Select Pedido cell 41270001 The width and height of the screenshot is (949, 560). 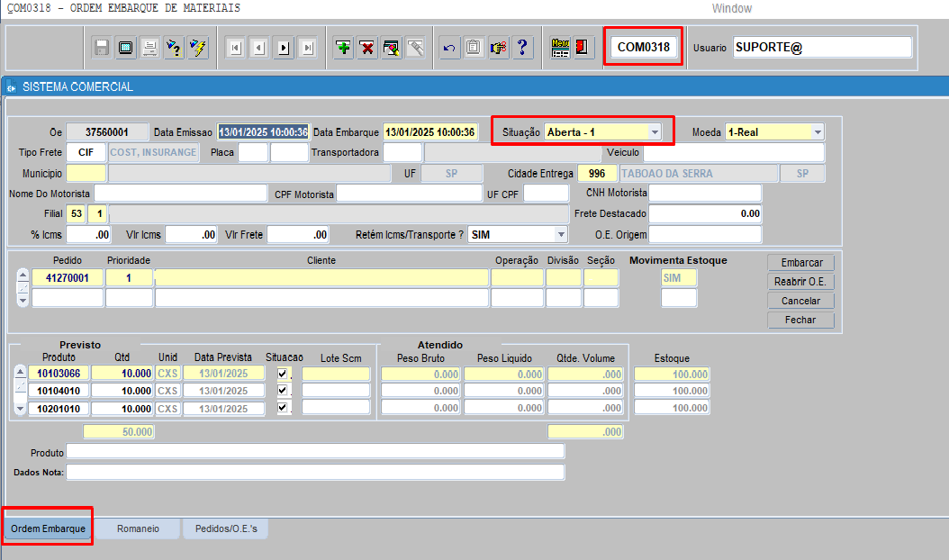68,278
